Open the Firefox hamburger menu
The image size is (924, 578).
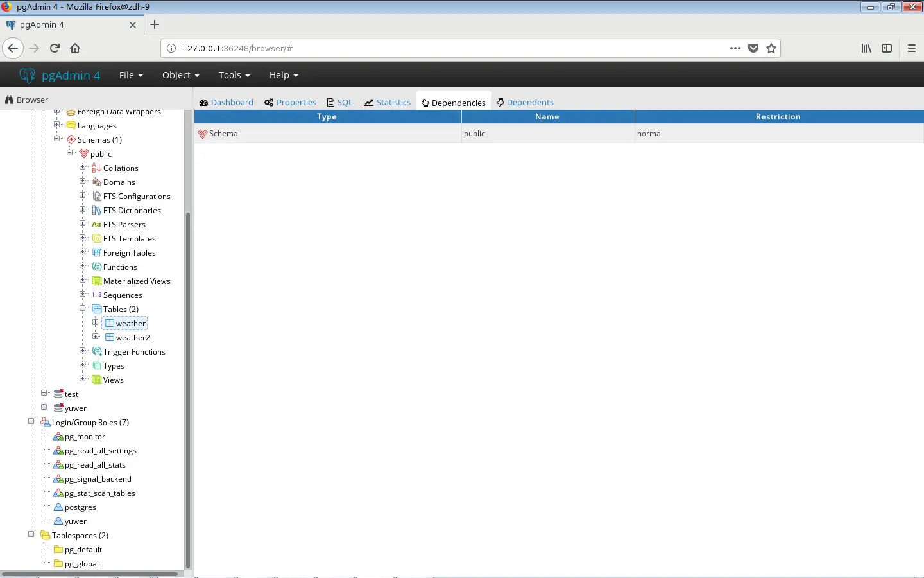coord(911,48)
